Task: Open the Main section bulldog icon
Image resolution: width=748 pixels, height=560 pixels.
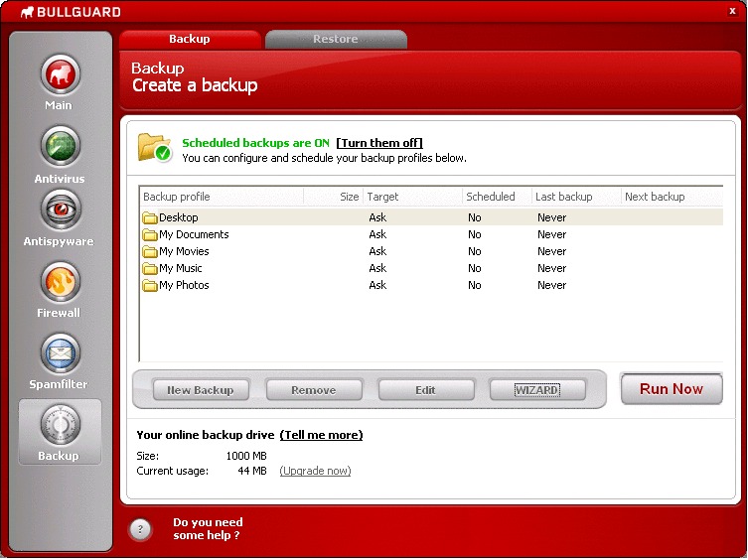Action: tap(61, 74)
